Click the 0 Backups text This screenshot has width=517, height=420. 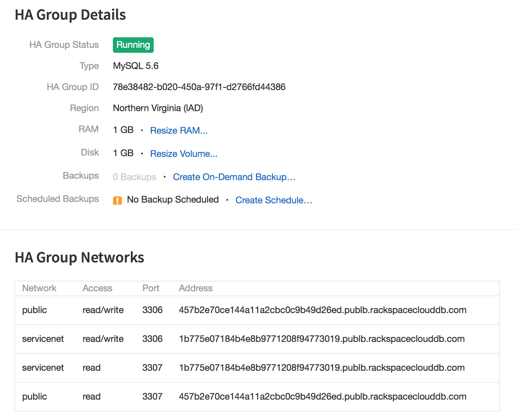coord(134,177)
